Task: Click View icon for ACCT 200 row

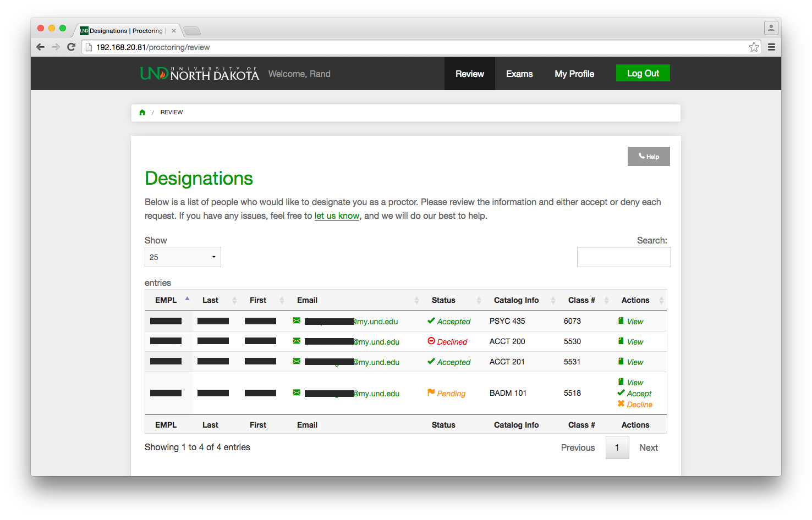Action: 621,341
